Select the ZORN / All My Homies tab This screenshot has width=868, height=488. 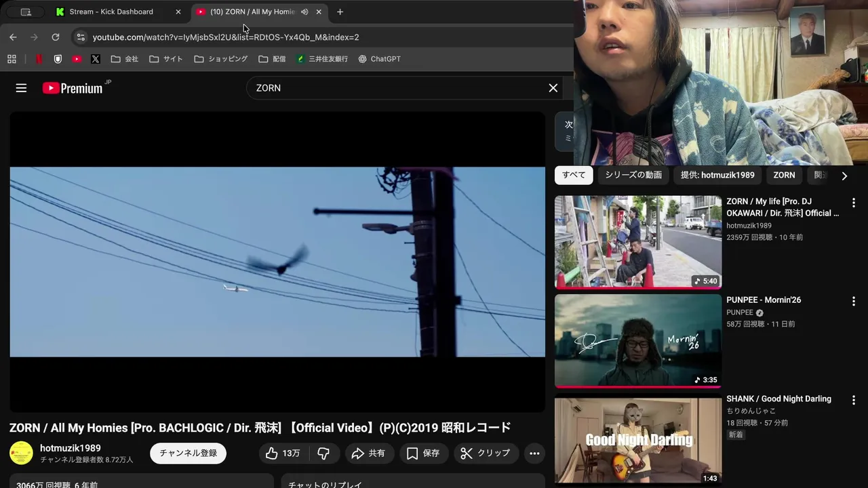tap(252, 12)
